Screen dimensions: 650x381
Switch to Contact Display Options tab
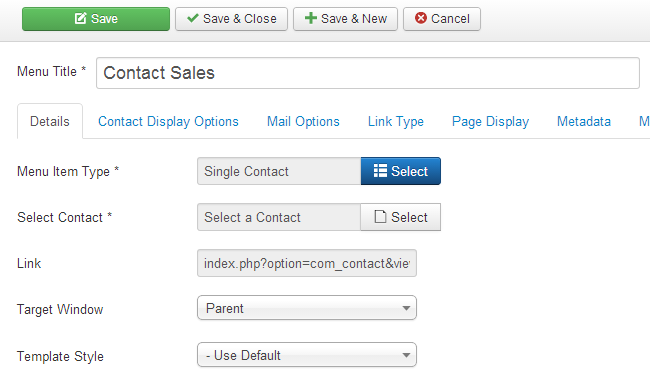point(168,121)
